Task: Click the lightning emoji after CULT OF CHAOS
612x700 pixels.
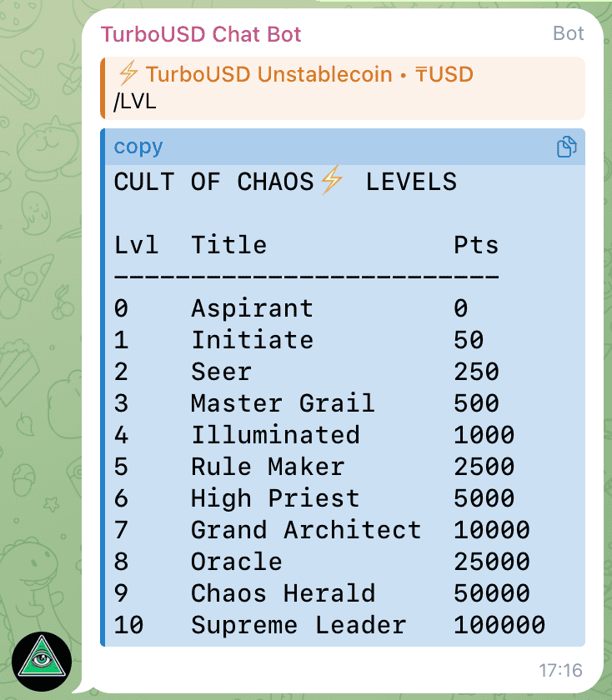Action: tap(331, 181)
